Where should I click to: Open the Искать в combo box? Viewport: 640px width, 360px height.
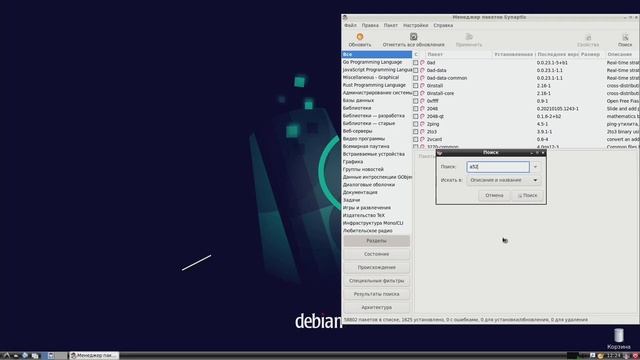pyautogui.click(x=504, y=180)
